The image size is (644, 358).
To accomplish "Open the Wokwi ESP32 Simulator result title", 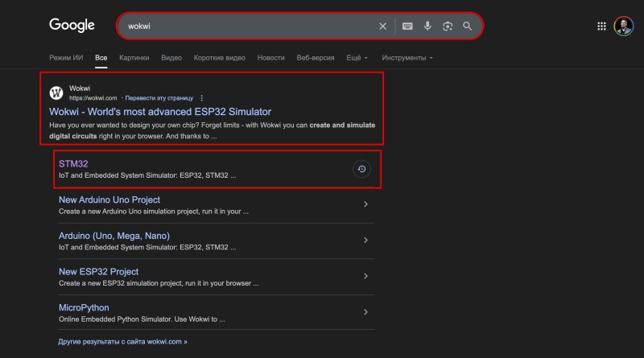I will click(x=160, y=112).
